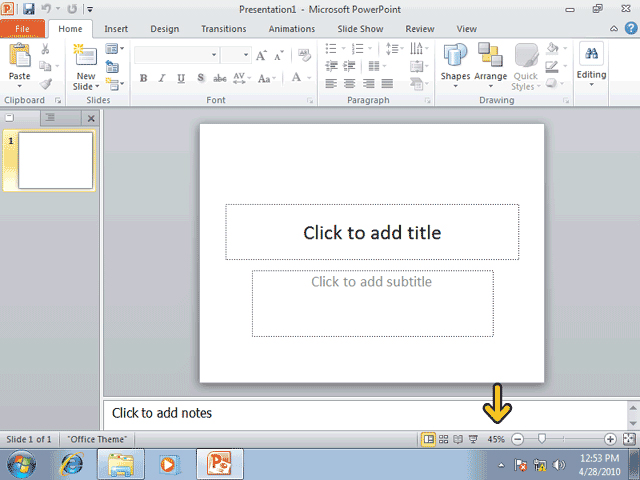This screenshot has height=480, width=640.
Task: Click the Decrease List Level icon
Action: point(331,66)
